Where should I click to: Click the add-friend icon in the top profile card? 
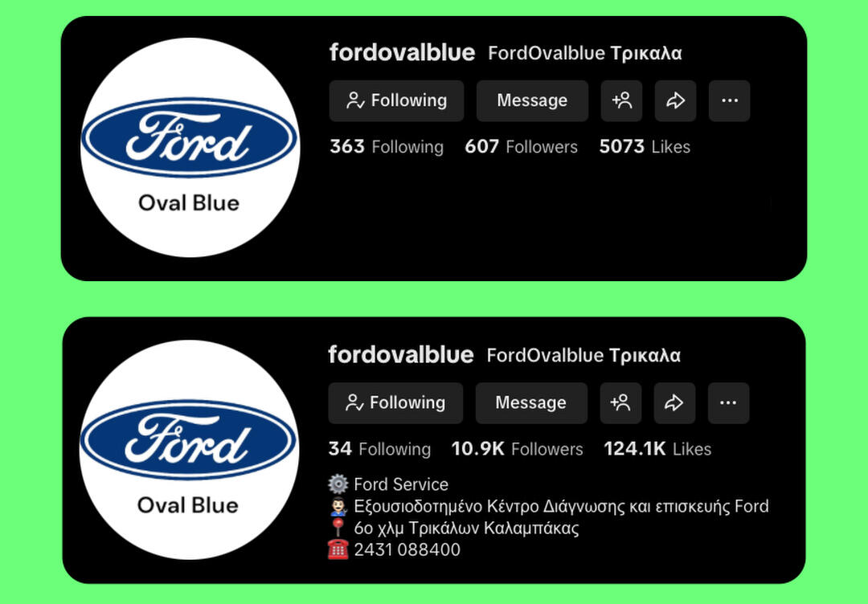[x=621, y=100]
